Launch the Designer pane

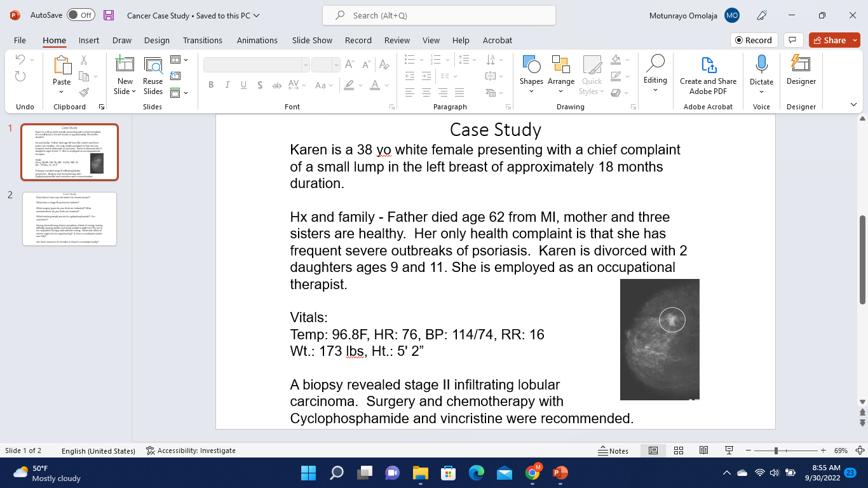(x=800, y=70)
